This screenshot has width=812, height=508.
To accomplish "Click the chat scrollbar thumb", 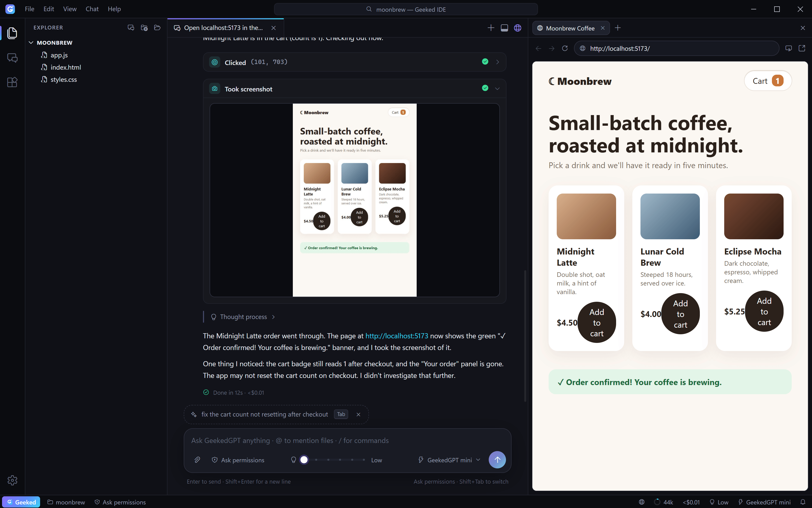I will (525, 336).
